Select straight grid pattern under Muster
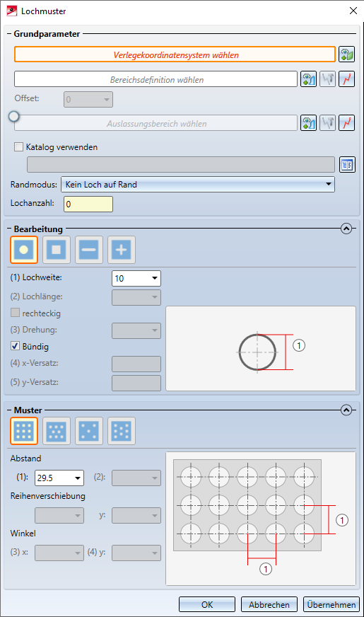The height and width of the screenshot is (617, 364). click(x=24, y=431)
